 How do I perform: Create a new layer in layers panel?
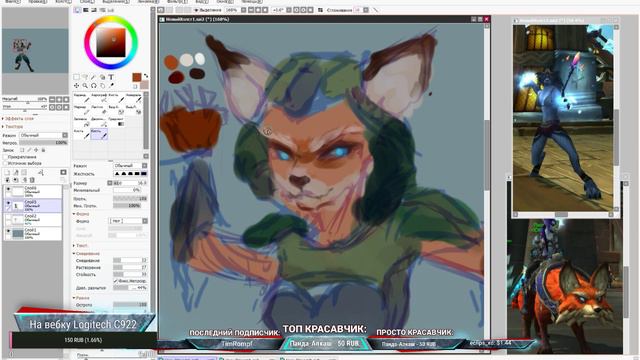(7, 173)
